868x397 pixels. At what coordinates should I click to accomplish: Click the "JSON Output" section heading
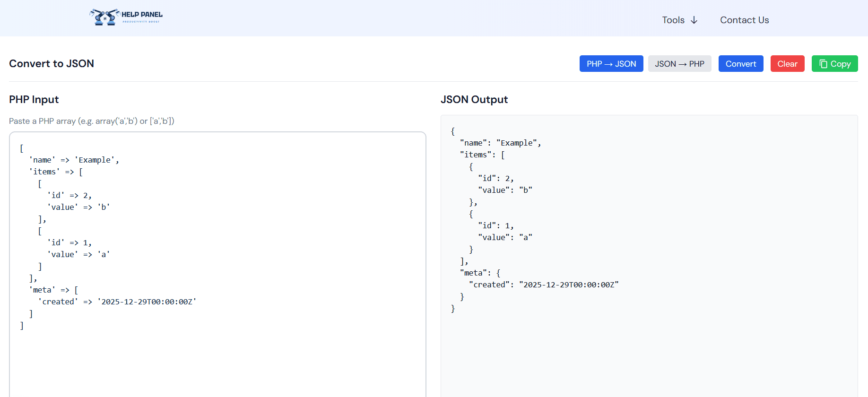(x=474, y=99)
